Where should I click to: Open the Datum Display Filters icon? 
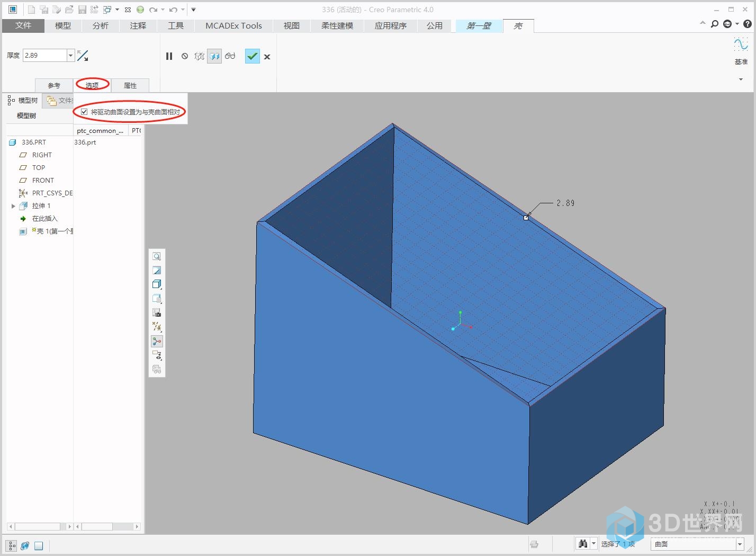157,327
